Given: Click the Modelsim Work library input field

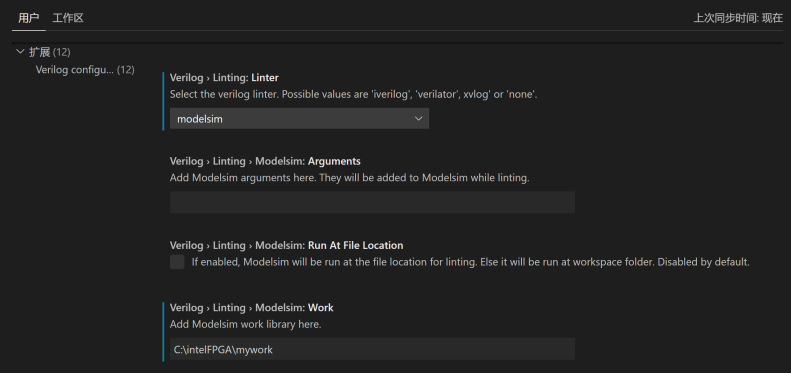Looking at the screenshot, I should pyautogui.click(x=372, y=349).
